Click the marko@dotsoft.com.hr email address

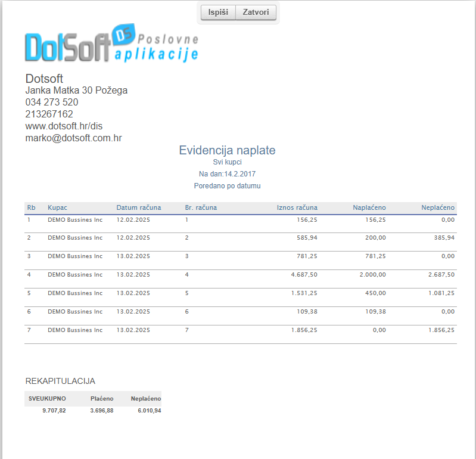pos(73,138)
